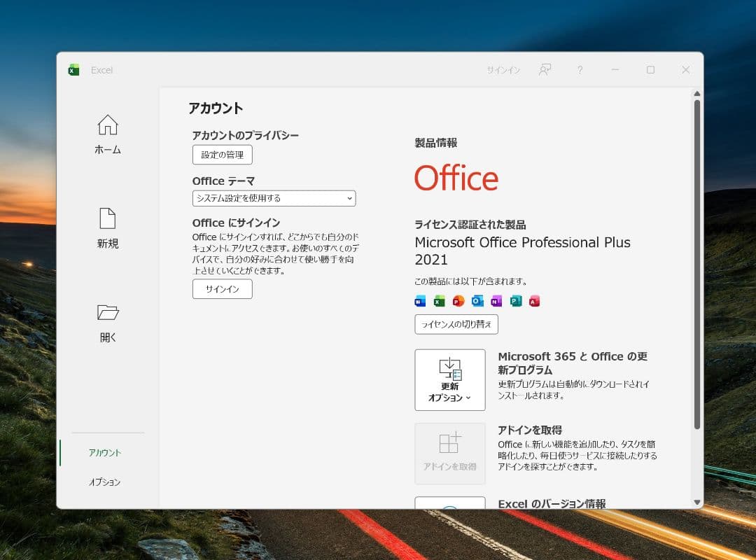Screen dimensions: 756x560
Task: Open the feedback person icon in title bar
Action: 545,70
